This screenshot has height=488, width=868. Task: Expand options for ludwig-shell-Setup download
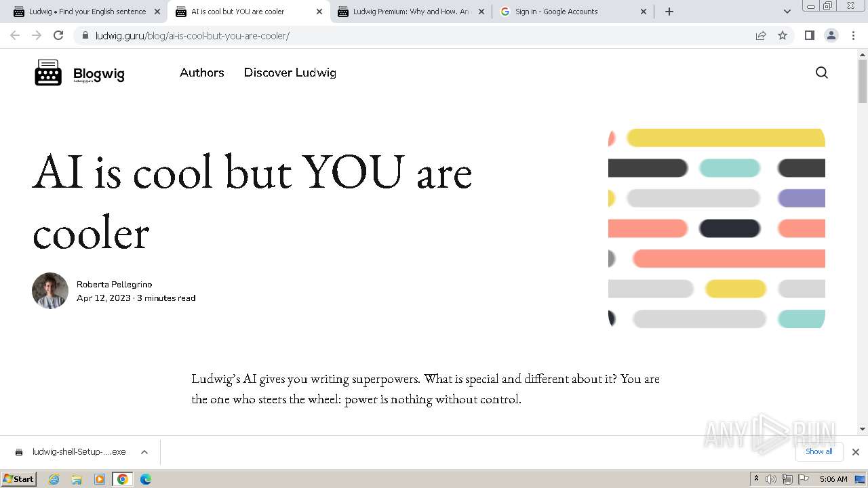pos(144,452)
